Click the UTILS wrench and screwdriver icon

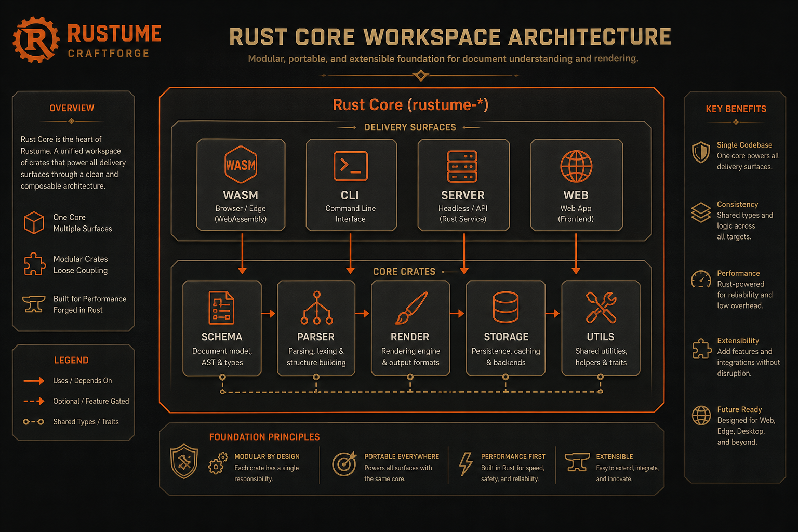coord(601,307)
